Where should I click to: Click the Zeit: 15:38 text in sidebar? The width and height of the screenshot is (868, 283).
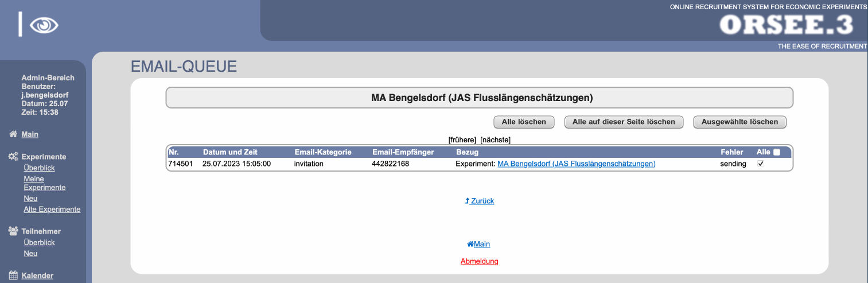[40, 112]
